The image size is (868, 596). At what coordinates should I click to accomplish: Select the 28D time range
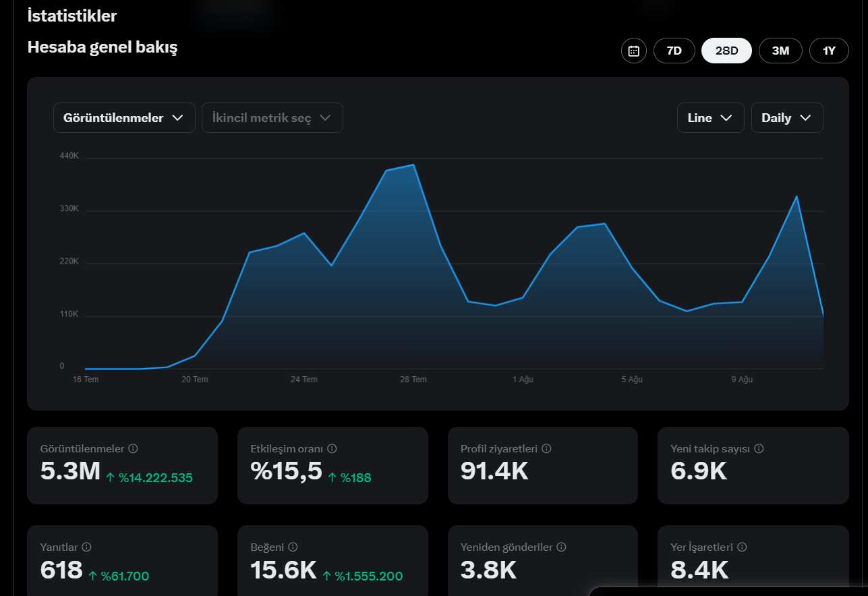[726, 51]
